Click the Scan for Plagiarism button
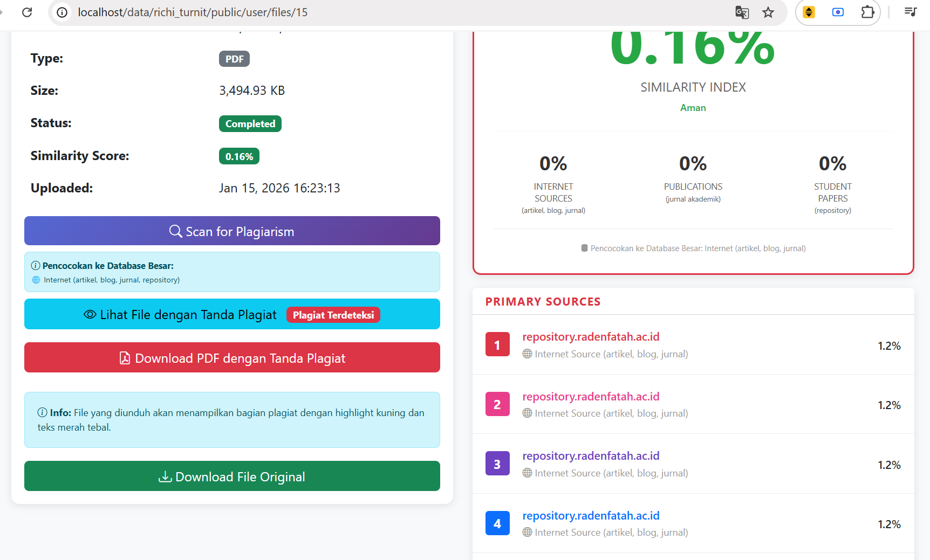This screenshot has height=560, width=930. [232, 231]
